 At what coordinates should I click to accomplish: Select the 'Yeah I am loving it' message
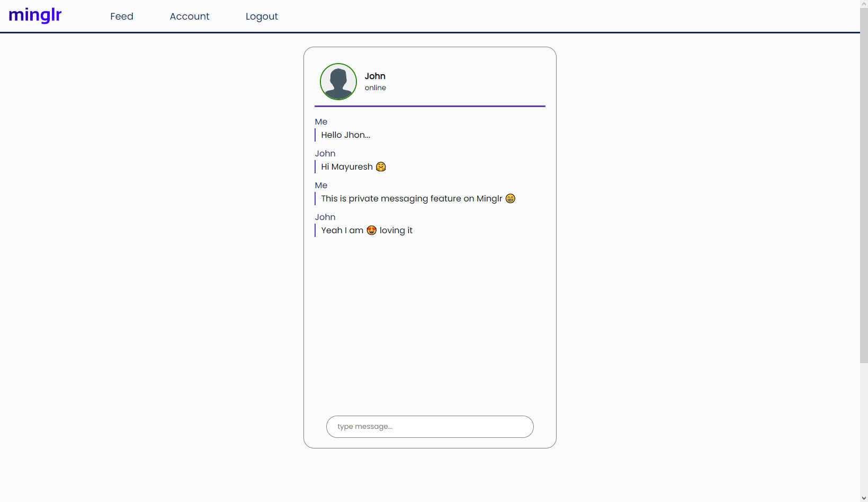tap(367, 231)
